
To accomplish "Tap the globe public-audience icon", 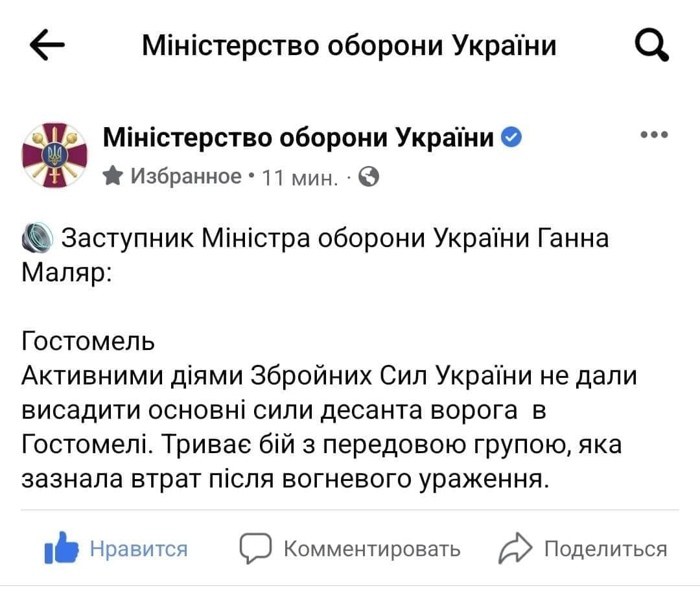I will click(x=369, y=176).
